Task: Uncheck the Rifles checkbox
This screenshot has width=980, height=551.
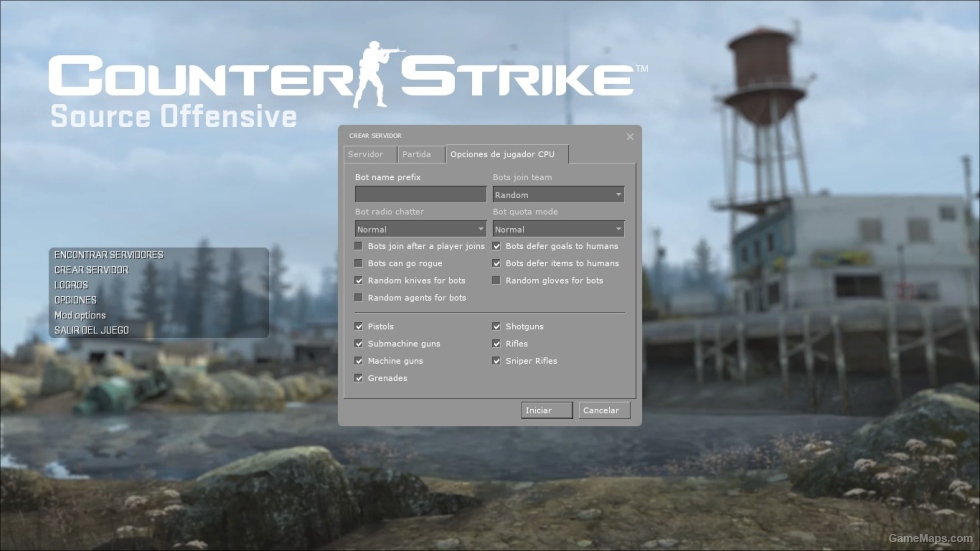Action: click(496, 344)
